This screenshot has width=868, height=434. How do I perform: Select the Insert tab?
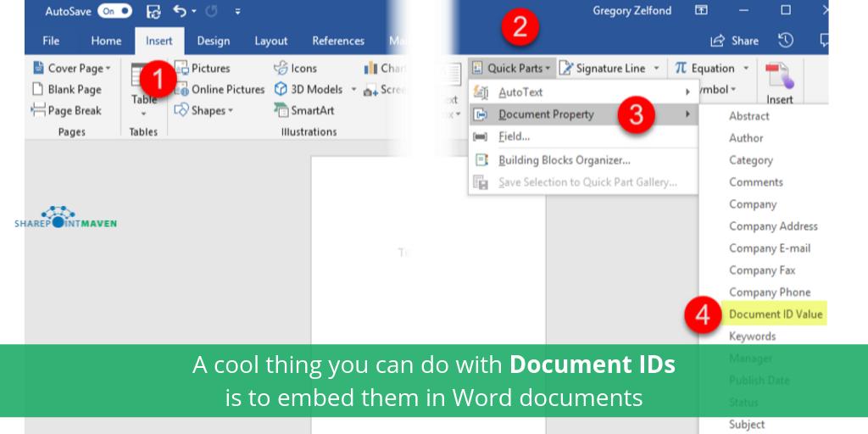click(159, 41)
